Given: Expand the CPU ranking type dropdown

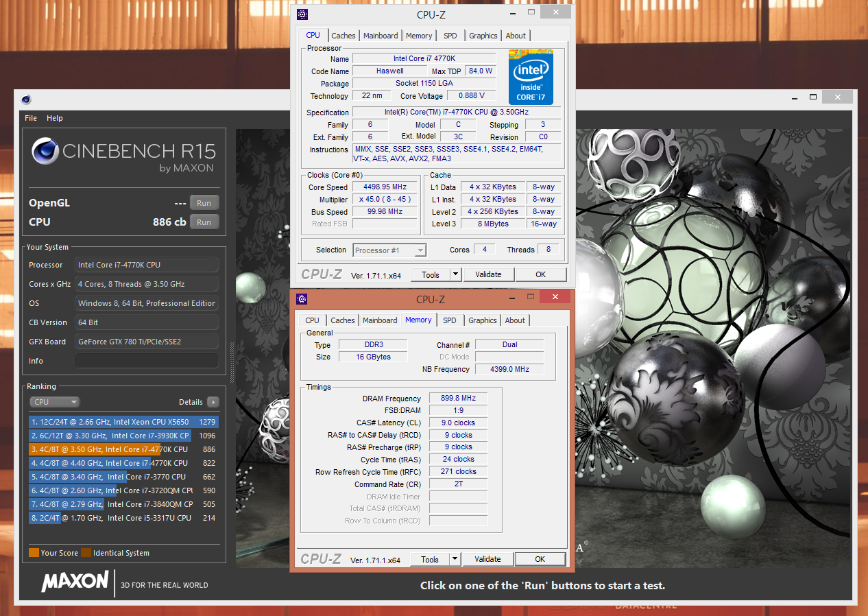Looking at the screenshot, I should (54, 402).
